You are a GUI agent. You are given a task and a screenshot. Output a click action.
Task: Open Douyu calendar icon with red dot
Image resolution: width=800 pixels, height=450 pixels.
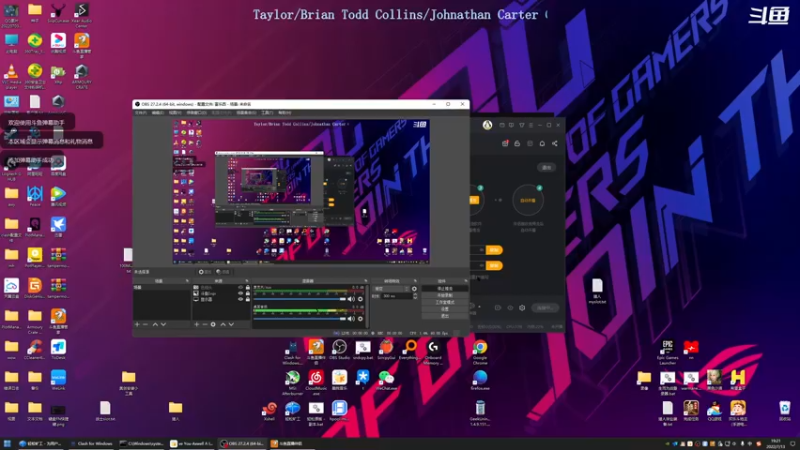pos(505,143)
